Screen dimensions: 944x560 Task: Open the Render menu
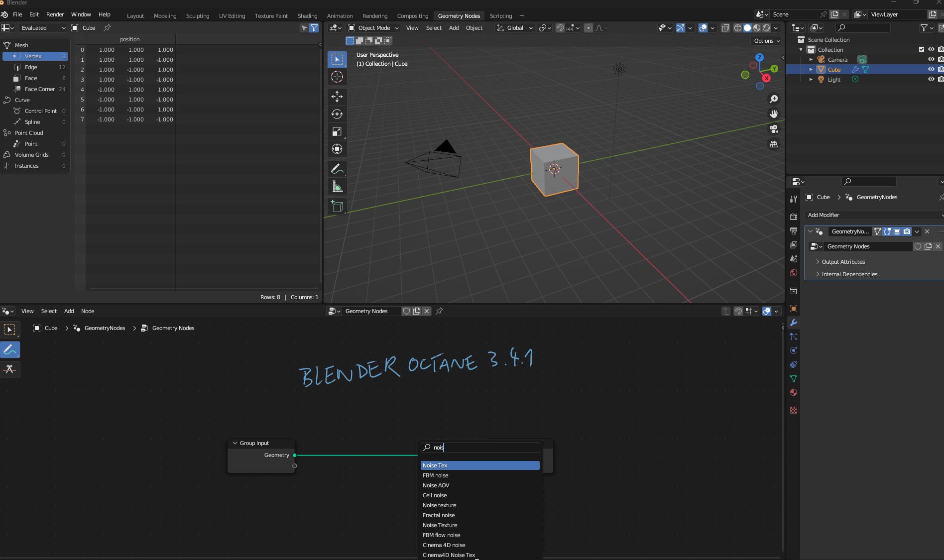click(x=55, y=14)
